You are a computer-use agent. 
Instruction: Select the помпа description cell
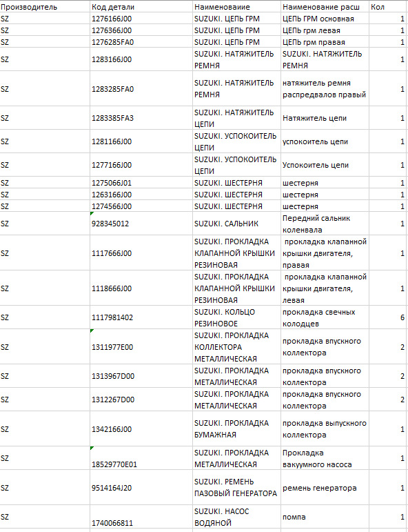click(325, 516)
